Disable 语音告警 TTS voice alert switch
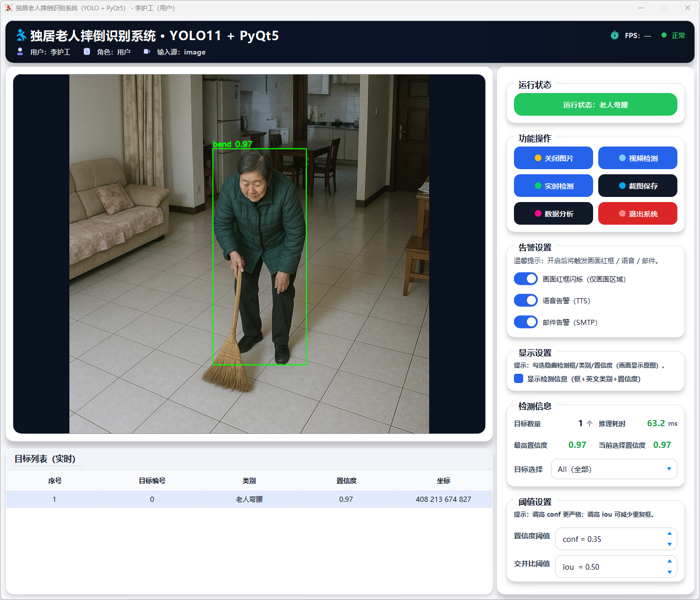The image size is (700, 600). coord(526,300)
